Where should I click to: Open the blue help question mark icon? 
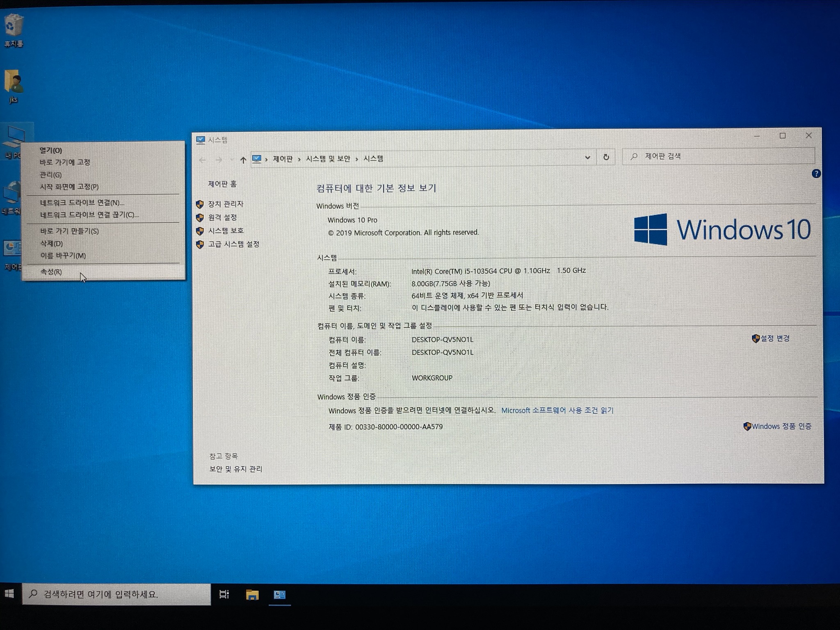point(816,174)
